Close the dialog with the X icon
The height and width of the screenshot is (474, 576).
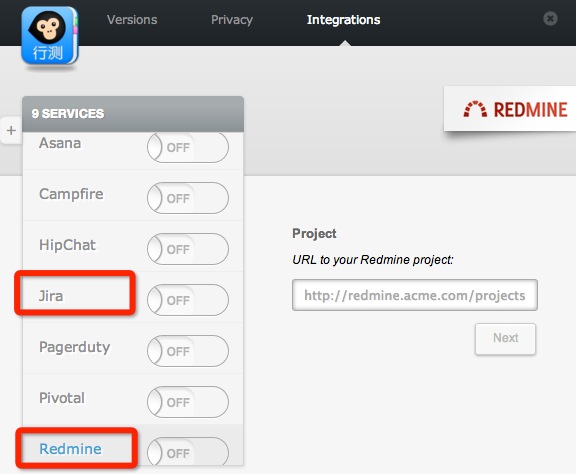(x=550, y=18)
